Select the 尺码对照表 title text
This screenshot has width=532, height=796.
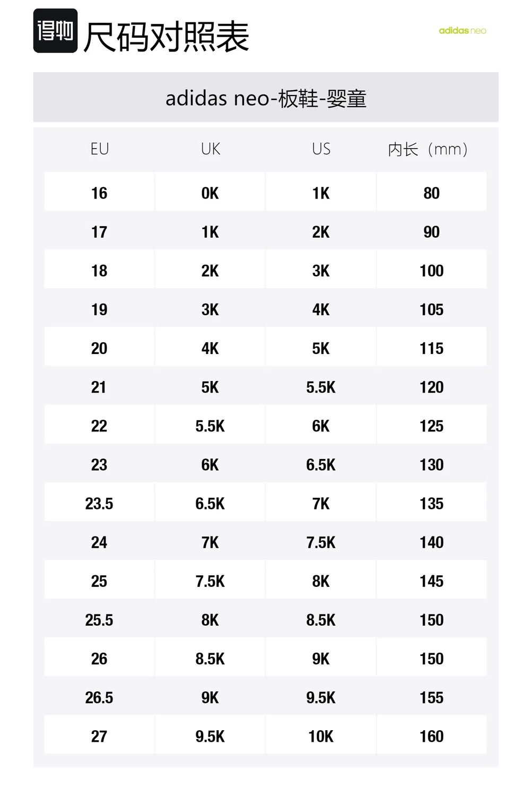(167, 37)
